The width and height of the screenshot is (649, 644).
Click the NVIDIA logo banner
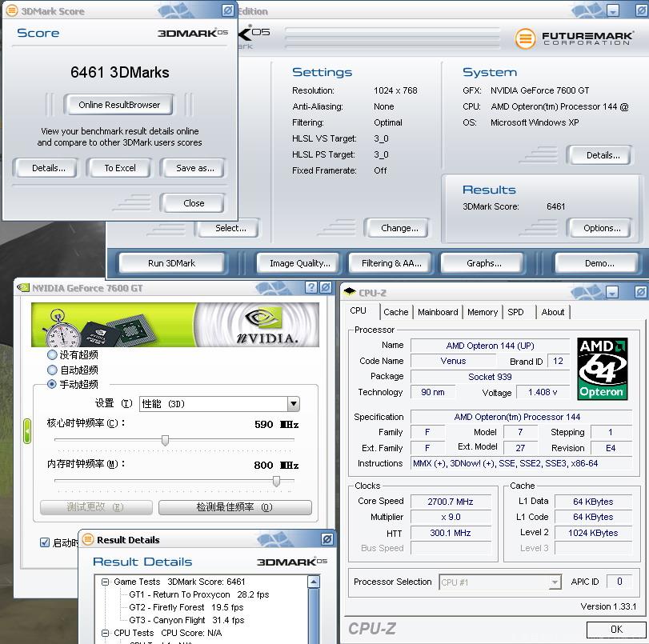pos(175,325)
